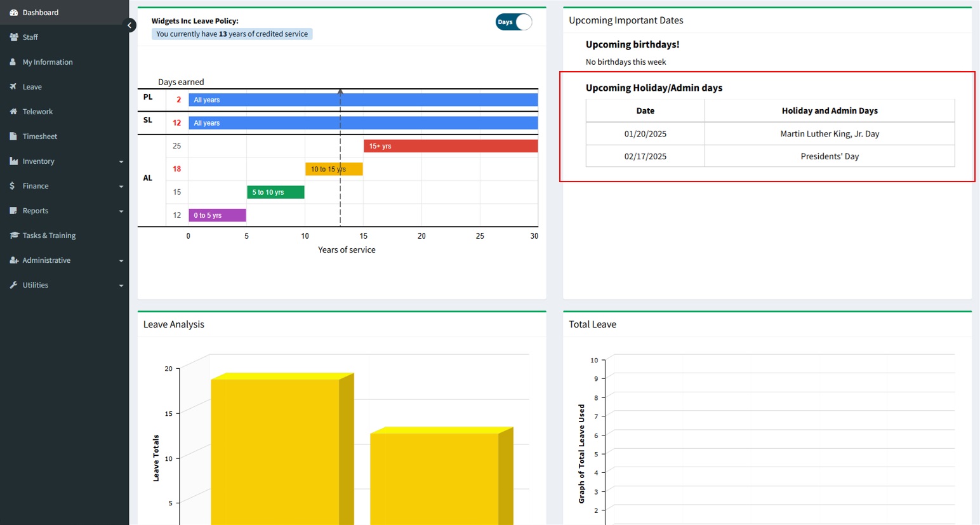Click the Tasks & Training graduation cap icon
This screenshot has height=525, width=980.
click(14, 236)
